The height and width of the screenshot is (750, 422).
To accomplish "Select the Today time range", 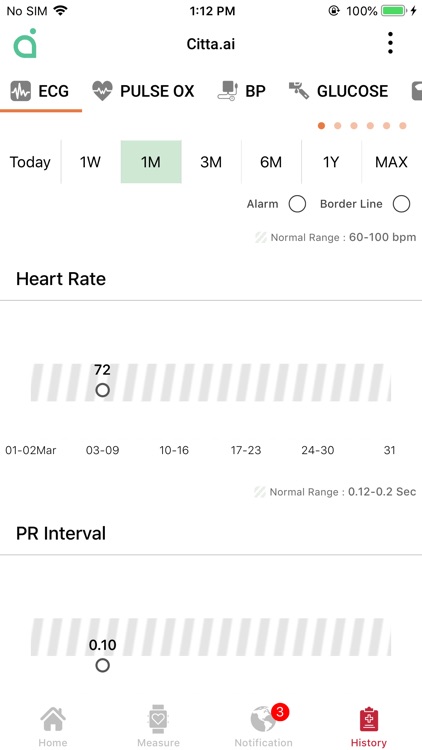I will [30, 162].
